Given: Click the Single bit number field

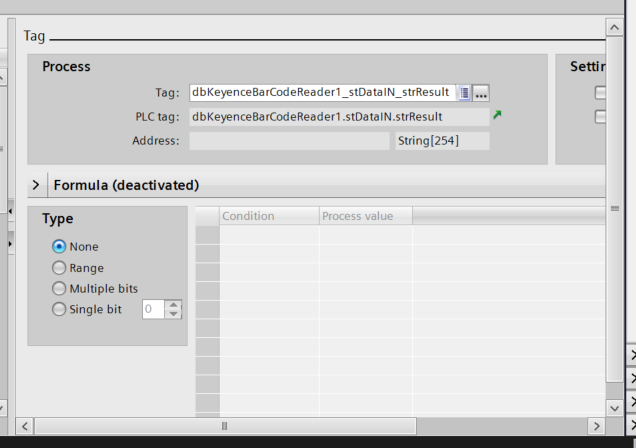Looking at the screenshot, I should [153, 309].
